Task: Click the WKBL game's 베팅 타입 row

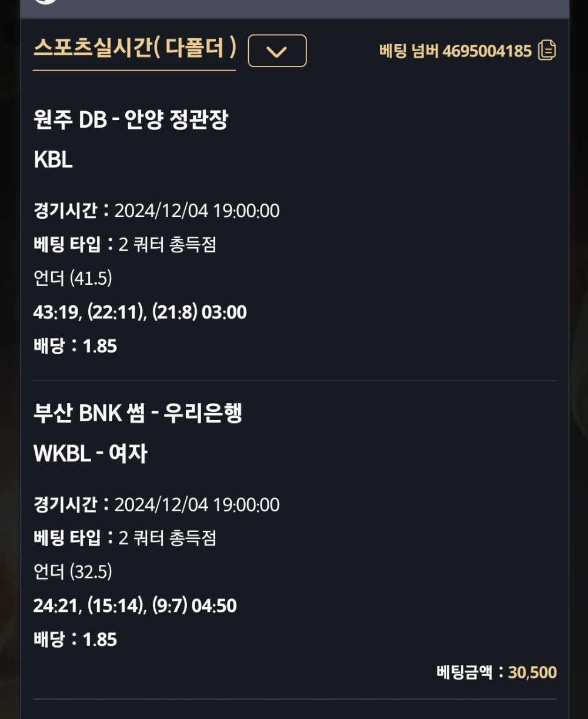Action: pyautogui.click(x=125, y=538)
